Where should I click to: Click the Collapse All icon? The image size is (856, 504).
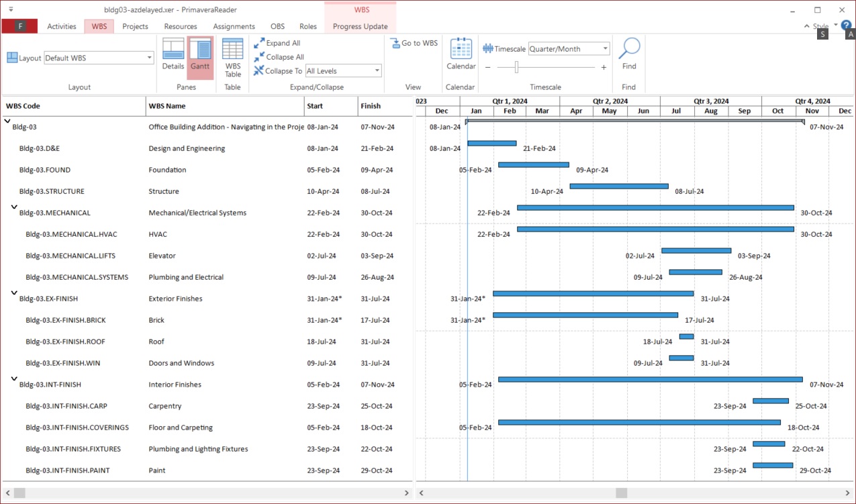(x=259, y=57)
